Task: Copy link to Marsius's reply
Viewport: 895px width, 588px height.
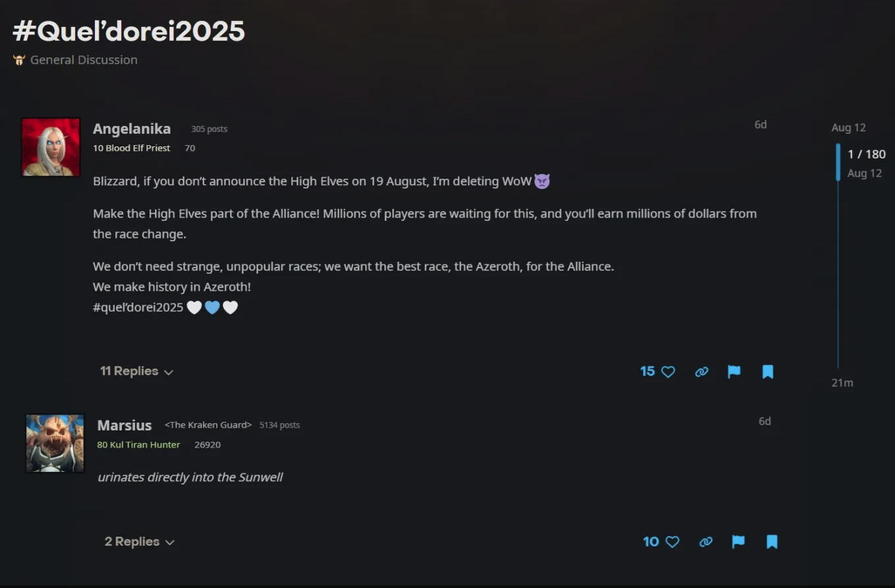Action: coord(706,542)
